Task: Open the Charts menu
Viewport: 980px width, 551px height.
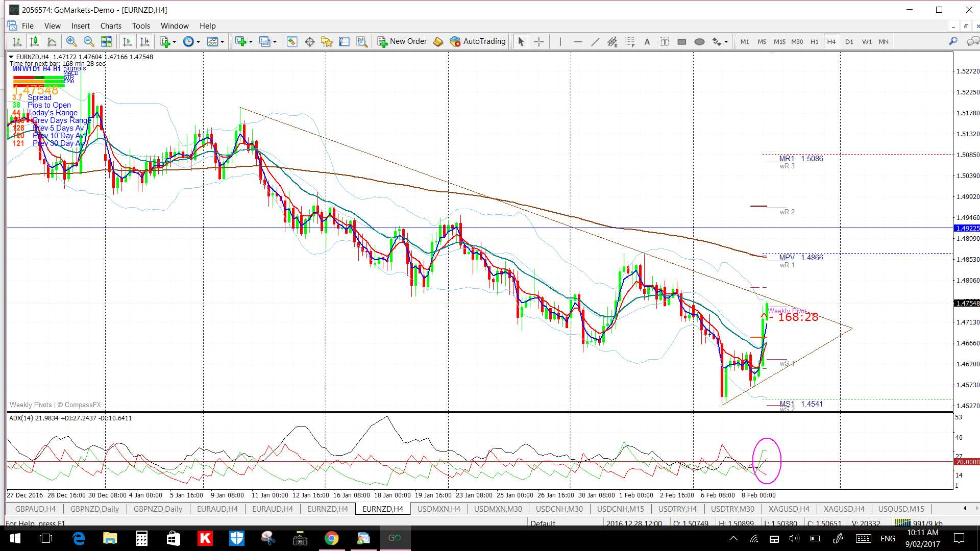Action: click(111, 26)
